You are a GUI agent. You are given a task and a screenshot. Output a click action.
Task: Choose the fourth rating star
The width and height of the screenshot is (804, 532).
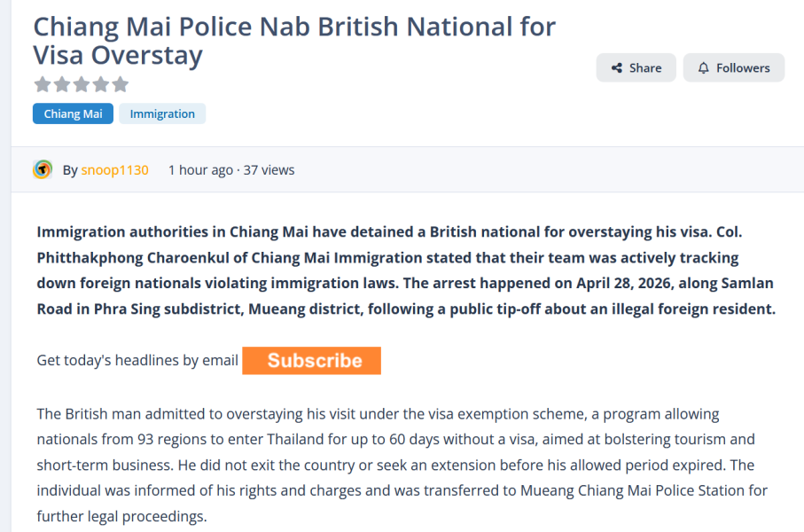pyautogui.click(x=101, y=84)
